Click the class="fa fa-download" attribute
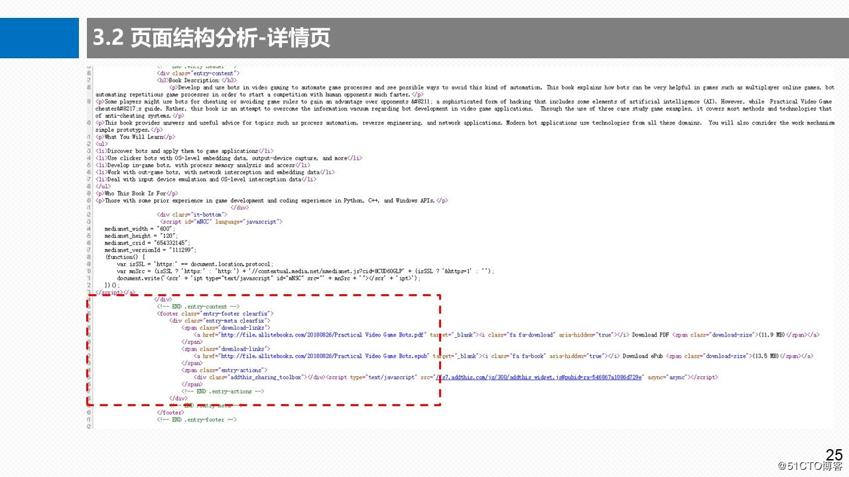This screenshot has height=477, width=849. click(x=521, y=335)
